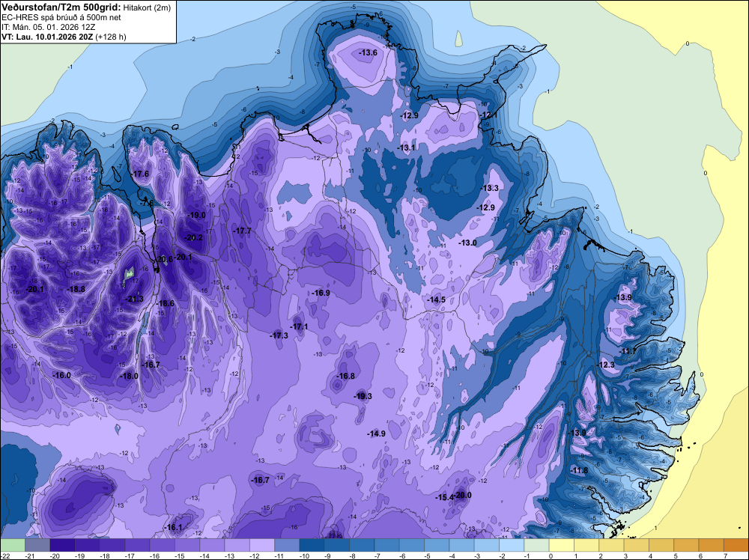This screenshot has height=560, width=749.
Task: Select the -12.1 temperature value
Action: pyautogui.click(x=488, y=115)
